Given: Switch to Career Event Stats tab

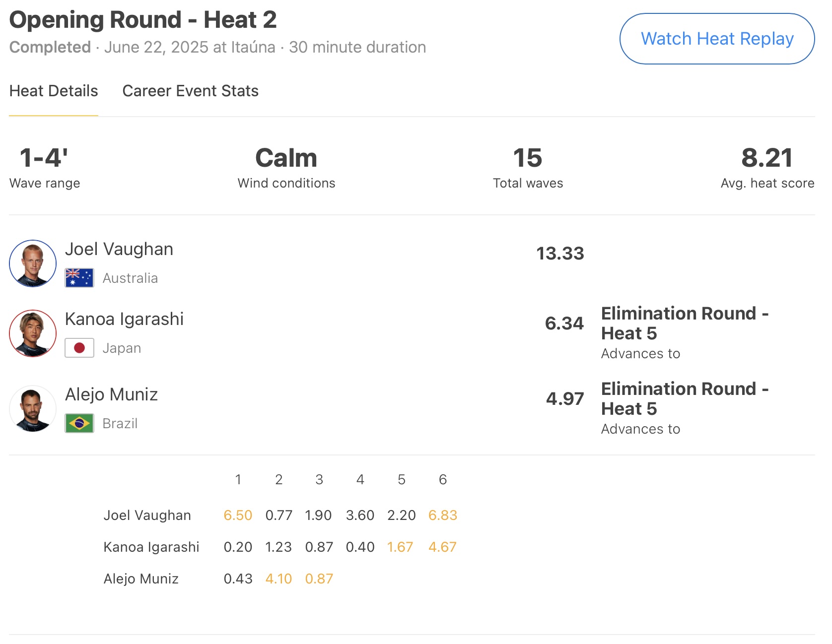Looking at the screenshot, I should [190, 91].
